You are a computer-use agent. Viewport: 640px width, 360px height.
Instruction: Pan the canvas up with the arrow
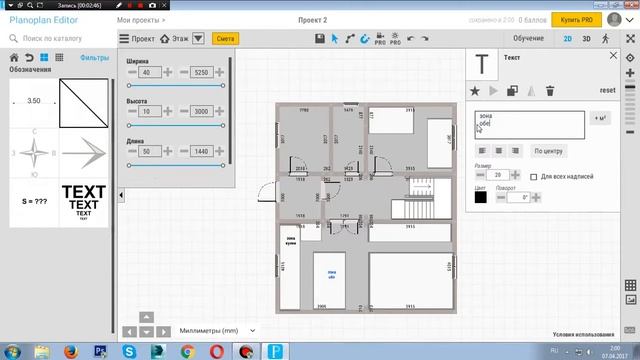coord(147,317)
